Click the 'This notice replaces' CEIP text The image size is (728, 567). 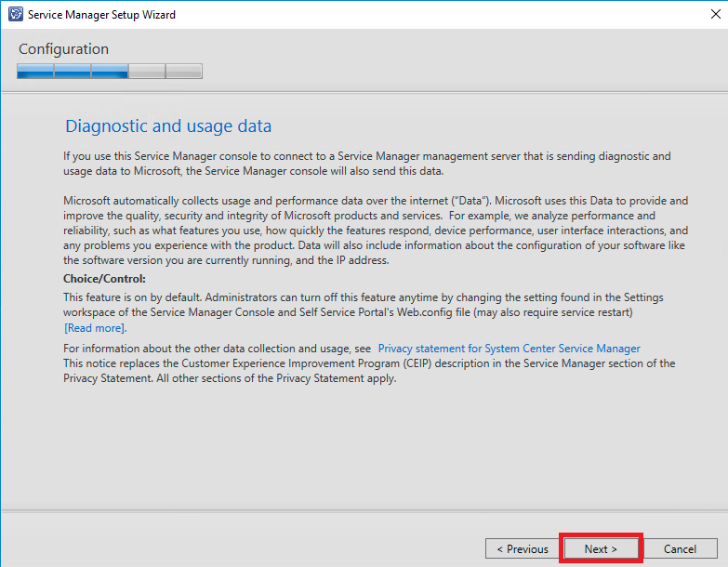coord(368,371)
